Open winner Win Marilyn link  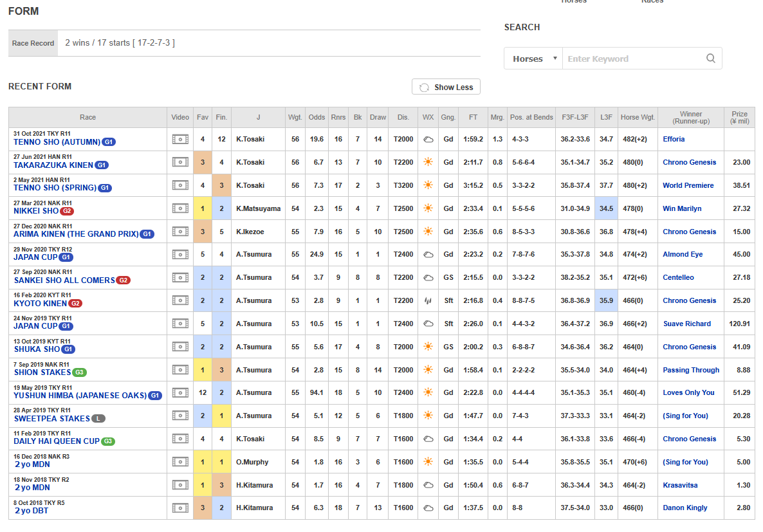pos(682,208)
